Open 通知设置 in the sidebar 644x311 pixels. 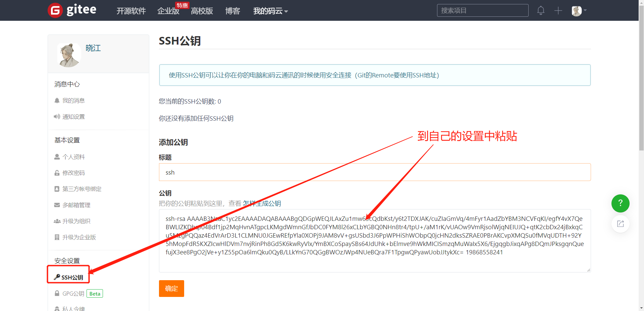point(73,117)
